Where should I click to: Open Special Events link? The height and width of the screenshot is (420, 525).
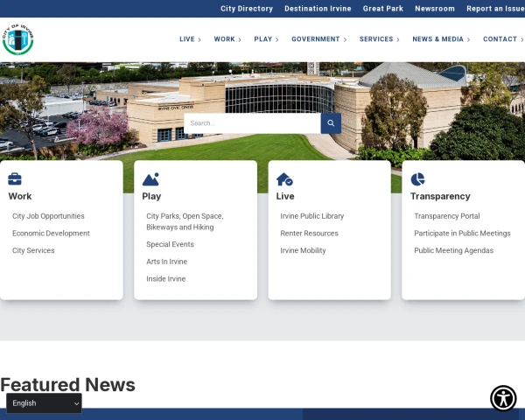click(170, 244)
